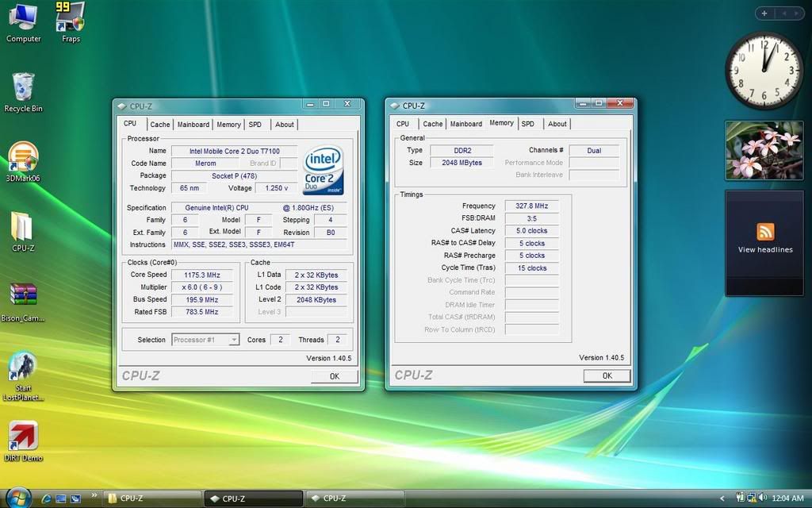
Task: Activate the last CPU-Z taskbar button
Action: [x=354, y=498]
